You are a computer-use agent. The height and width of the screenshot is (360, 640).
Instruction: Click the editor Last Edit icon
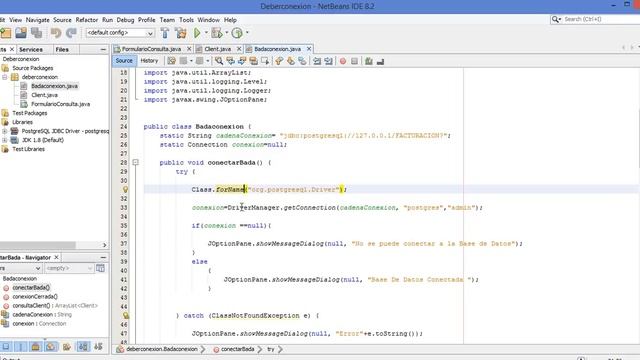pyautogui.click(x=171, y=61)
